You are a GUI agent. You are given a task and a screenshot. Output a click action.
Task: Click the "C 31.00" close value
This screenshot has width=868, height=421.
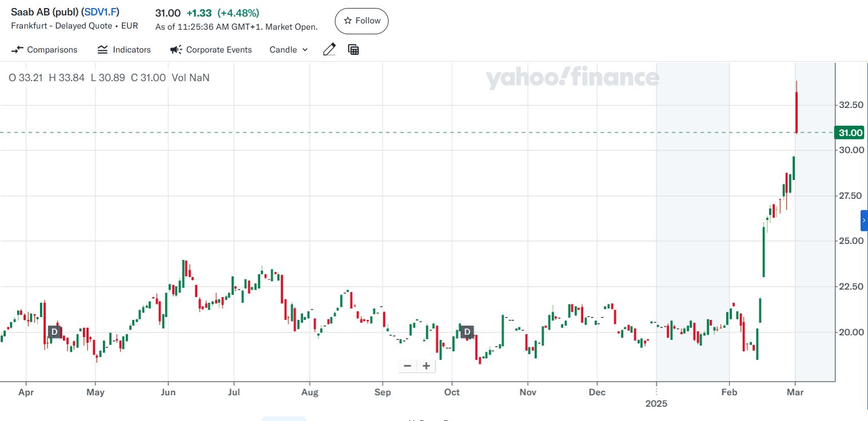(148, 78)
